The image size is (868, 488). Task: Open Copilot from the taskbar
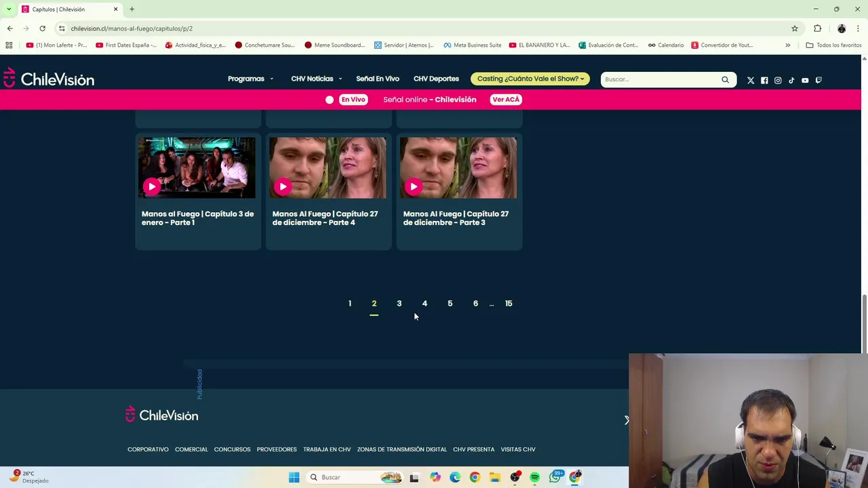tap(435, 477)
